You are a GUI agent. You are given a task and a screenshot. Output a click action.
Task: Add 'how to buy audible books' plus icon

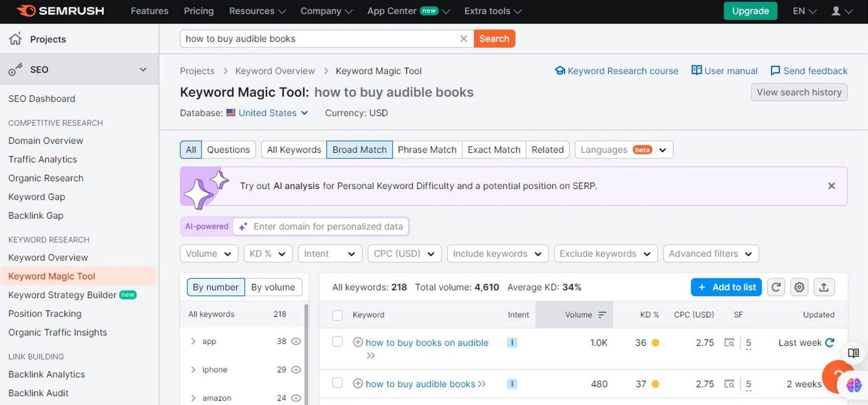click(358, 383)
